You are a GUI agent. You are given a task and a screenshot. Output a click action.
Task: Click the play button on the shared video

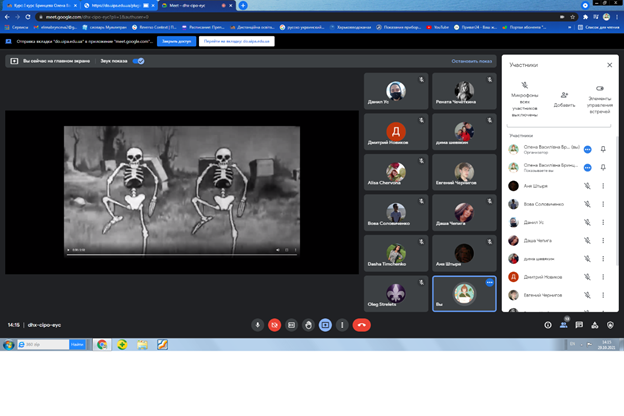coord(68,250)
